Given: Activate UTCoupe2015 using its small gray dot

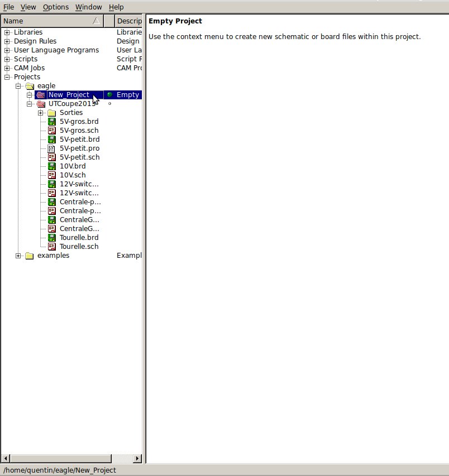Looking at the screenshot, I should (x=109, y=104).
